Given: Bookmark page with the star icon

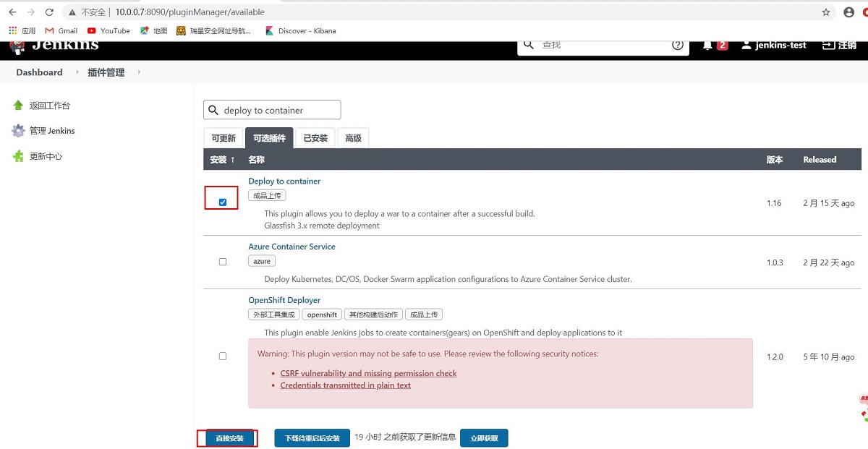Looking at the screenshot, I should (x=826, y=12).
